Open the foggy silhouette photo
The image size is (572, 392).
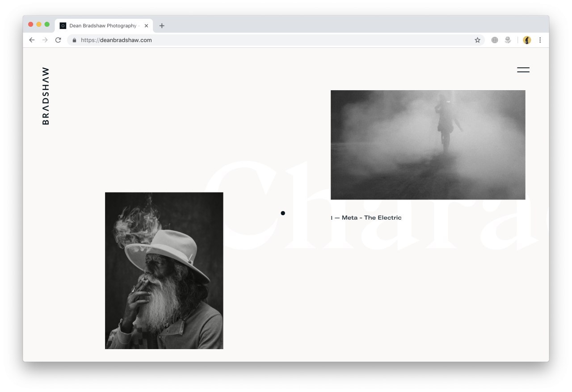tap(428, 145)
